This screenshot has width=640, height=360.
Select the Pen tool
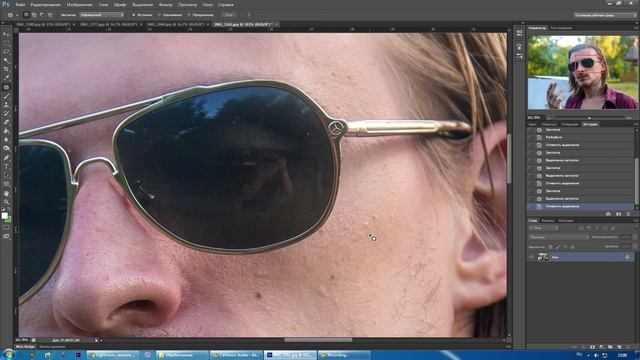(6, 158)
